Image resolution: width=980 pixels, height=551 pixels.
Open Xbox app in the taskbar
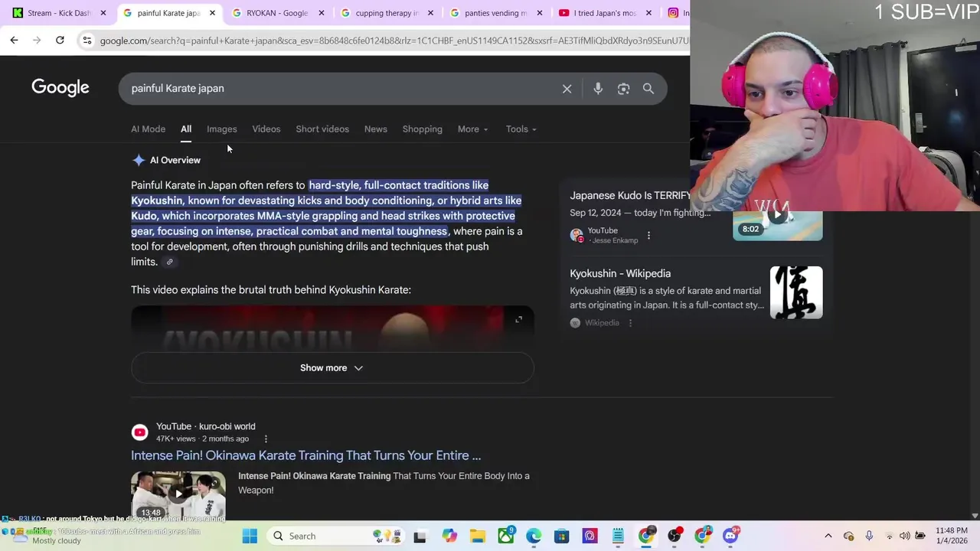pyautogui.click(x=506, y=536)
